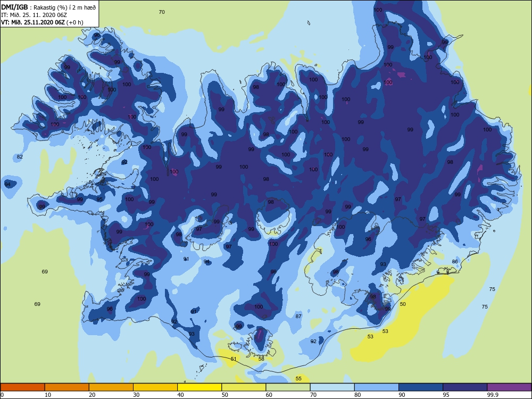Click the legend scale label '90'
Image resolution: width=532 pixels, height=399 pixels.
tap(402, 395)
